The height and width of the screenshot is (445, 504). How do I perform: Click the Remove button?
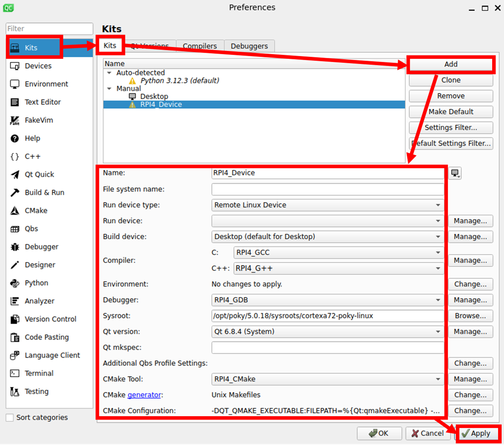tap(451, 96)
